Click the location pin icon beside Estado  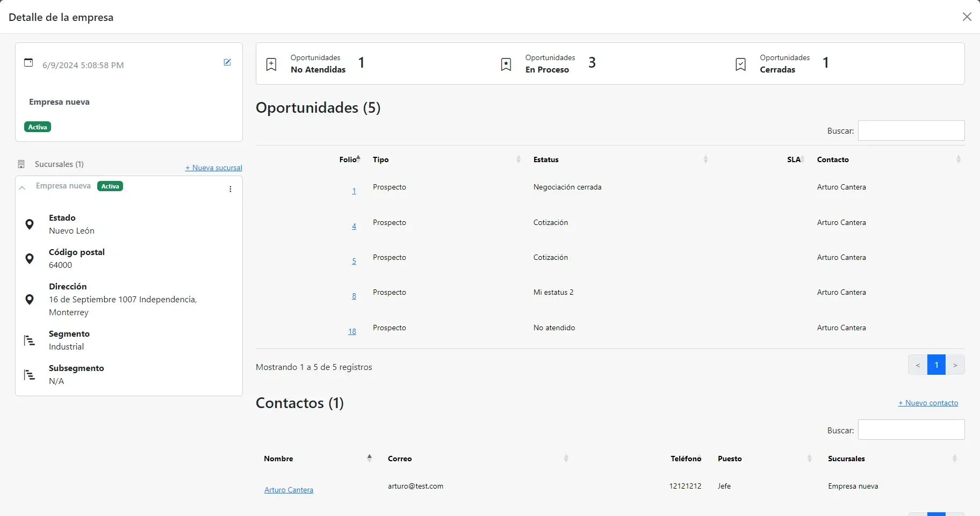point(30,224)
